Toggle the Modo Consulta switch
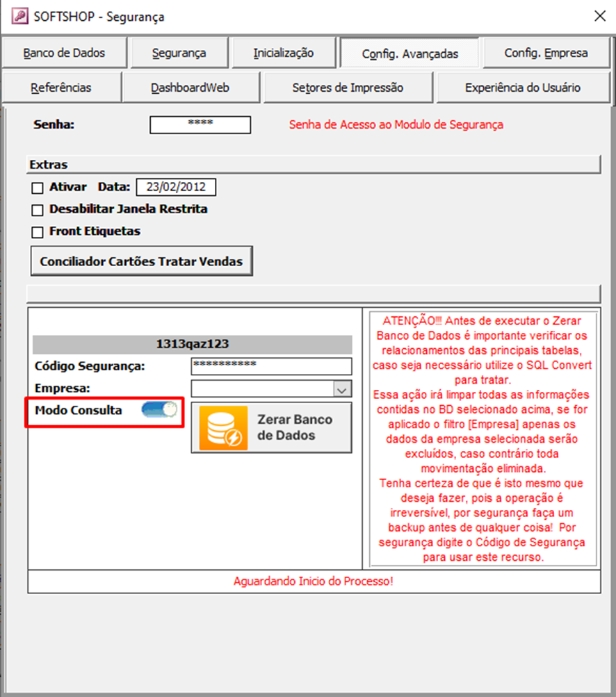The image size is (616, 697). click(x=159, y=410)
